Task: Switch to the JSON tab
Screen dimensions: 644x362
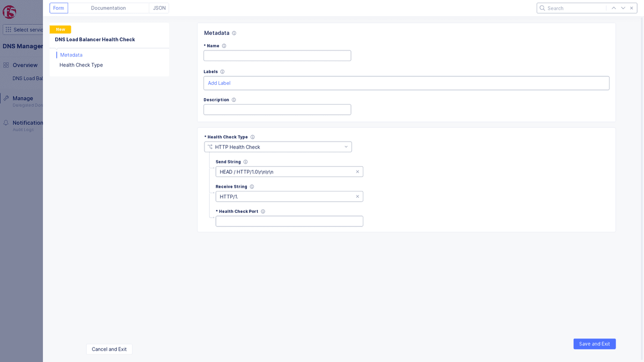Action: (x=159, y=8)
